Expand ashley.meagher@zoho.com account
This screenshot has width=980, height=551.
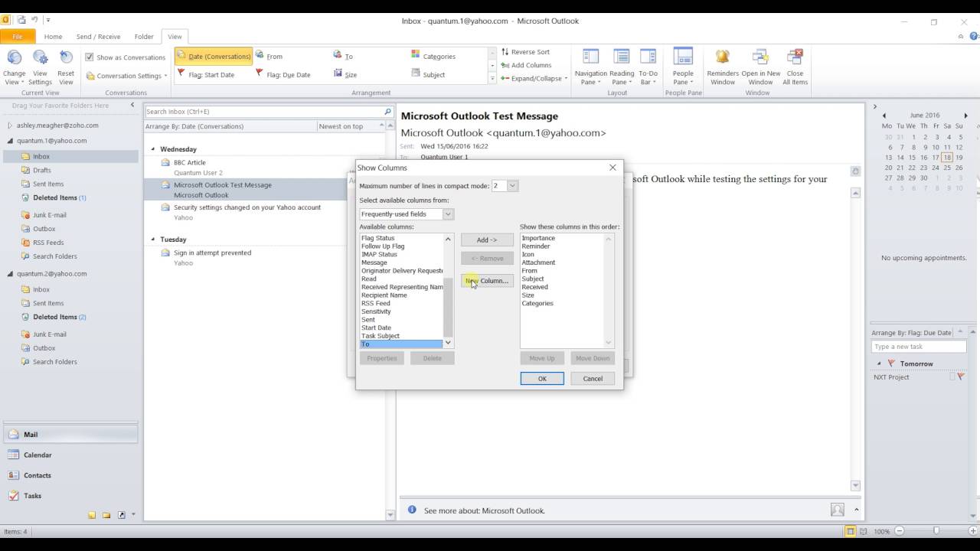coord(10,126)
